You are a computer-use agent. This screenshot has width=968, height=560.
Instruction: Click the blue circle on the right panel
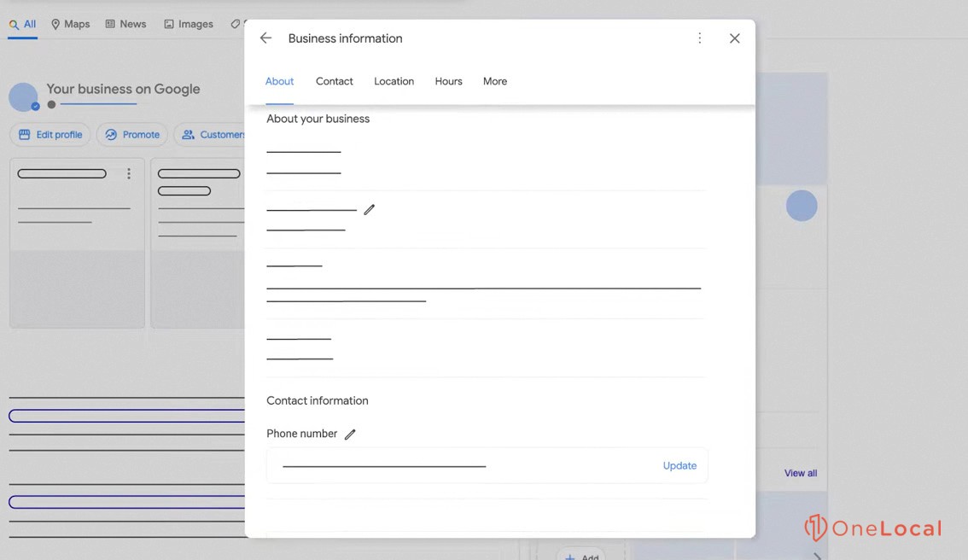click(x=802, y=206)
